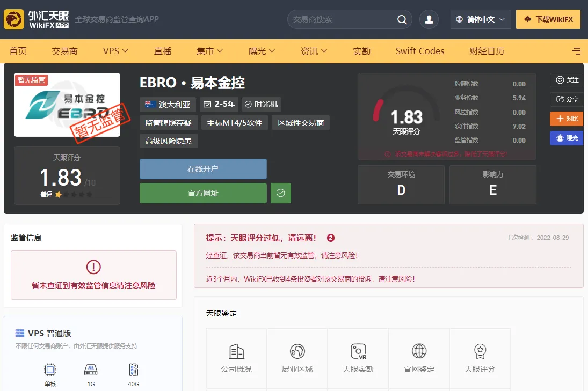Click the 澳大利亚 country tag
588x391 pixels.
(168, 104)
